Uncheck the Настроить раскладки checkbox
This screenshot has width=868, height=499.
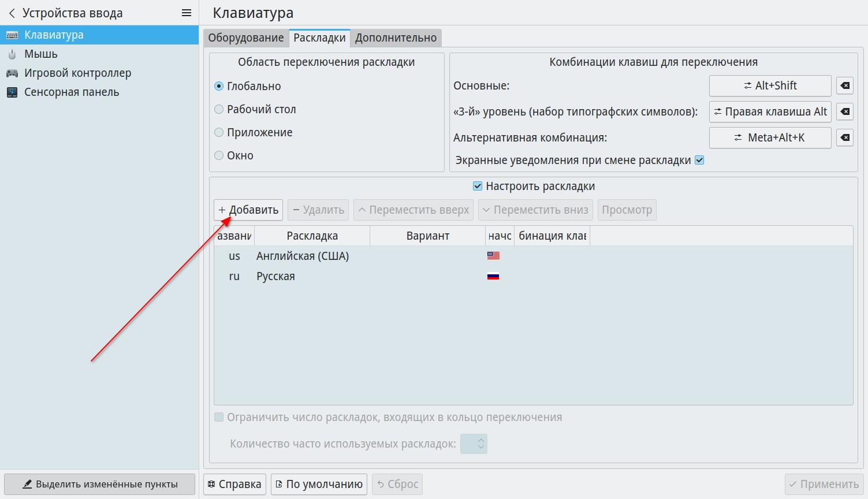pos(478,186)
